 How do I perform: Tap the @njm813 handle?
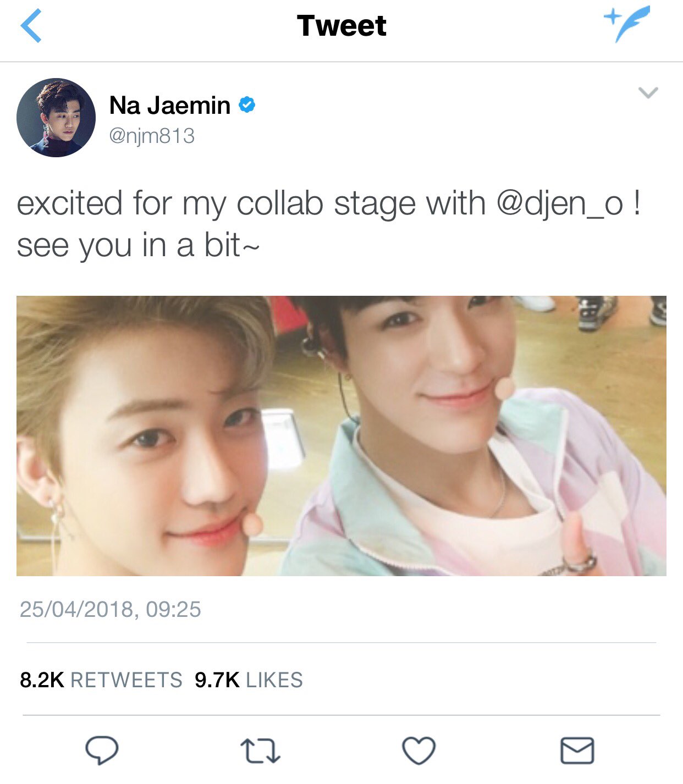pyautogui.click(x=152, y=136)
